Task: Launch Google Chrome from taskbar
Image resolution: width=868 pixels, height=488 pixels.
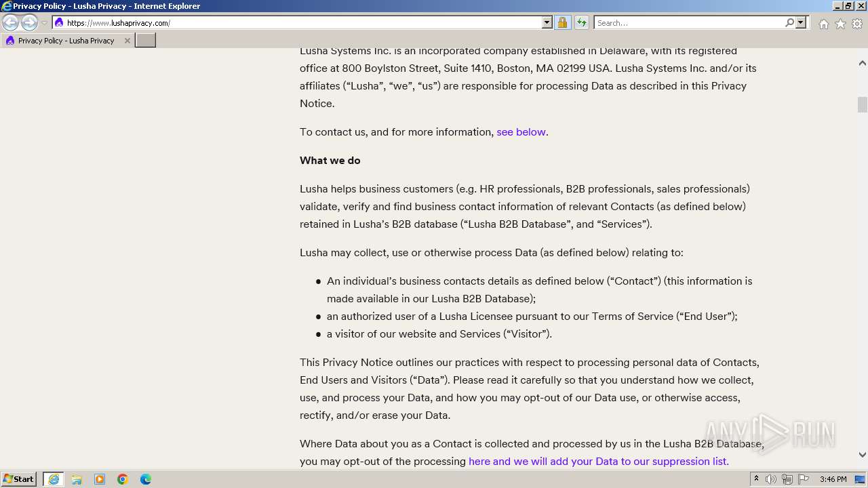Action: tap(123, 479)
